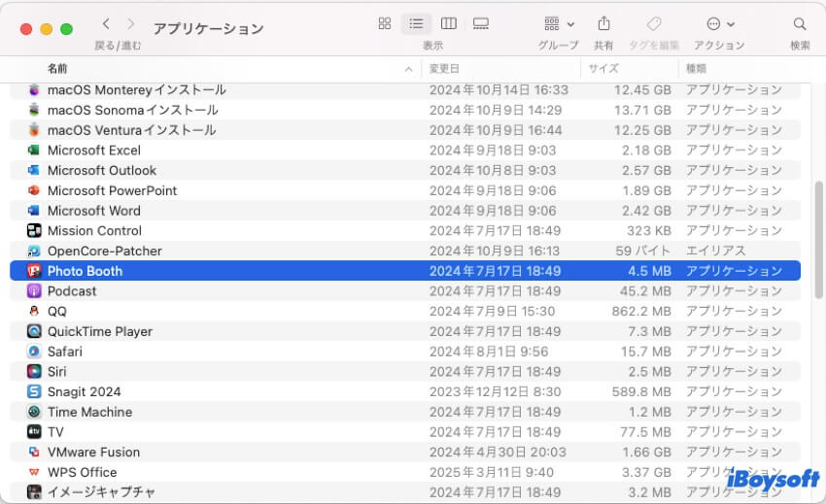Select the Safari name
The image size is (826, 504).
click(65, 352)
